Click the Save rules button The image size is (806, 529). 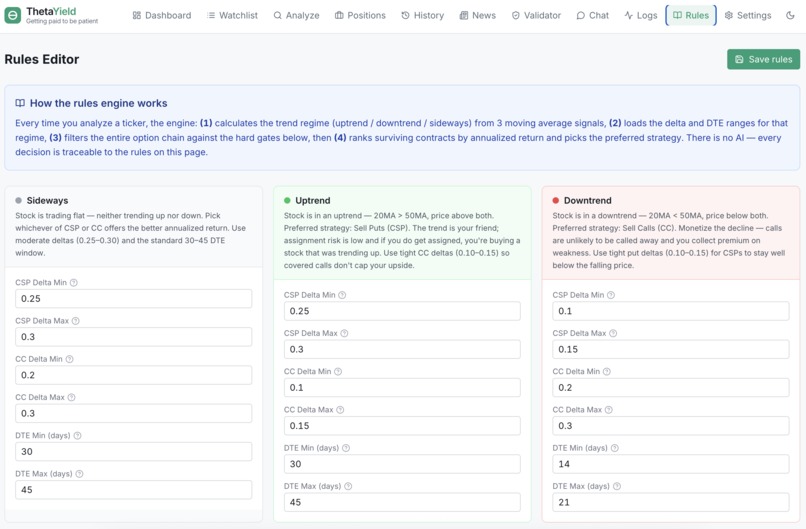tap(763, 59)
